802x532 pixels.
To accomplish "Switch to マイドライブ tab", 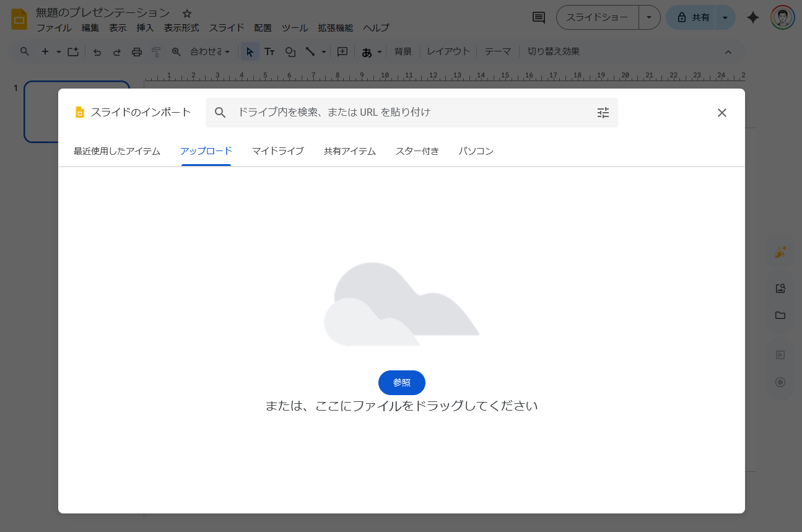I will click(278, 151).
